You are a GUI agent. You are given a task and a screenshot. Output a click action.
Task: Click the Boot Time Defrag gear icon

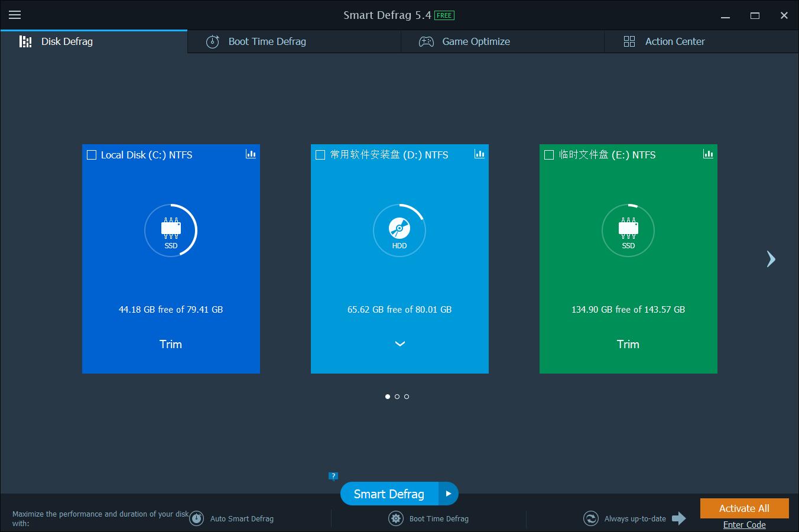(x=395, y=518)
